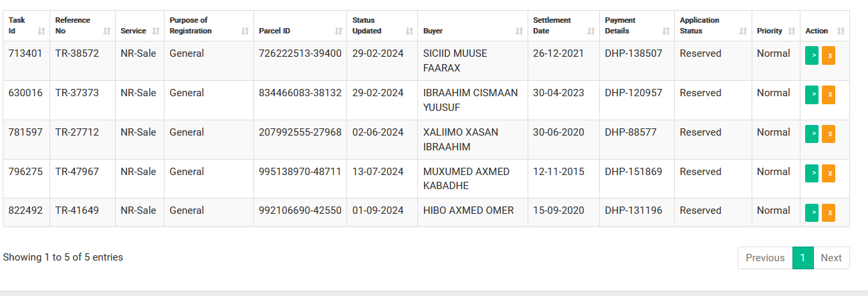Image resolution: width=868 pixels, height=296 pixels.
Task: Go to Previous page of results
Action: click(765, 258)
